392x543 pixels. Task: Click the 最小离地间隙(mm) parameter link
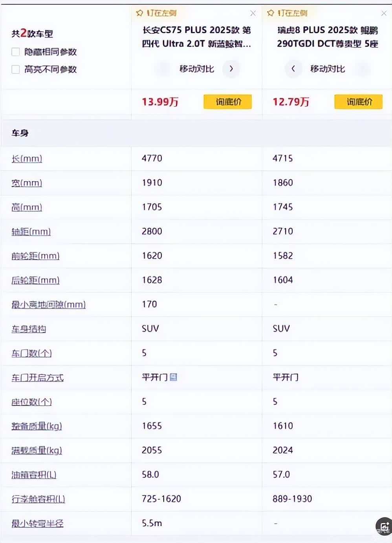(x=48, y=305)
